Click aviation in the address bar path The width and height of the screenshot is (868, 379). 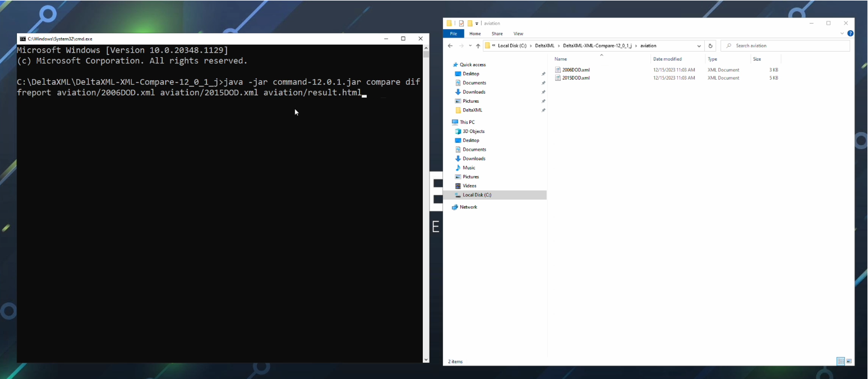648,46
